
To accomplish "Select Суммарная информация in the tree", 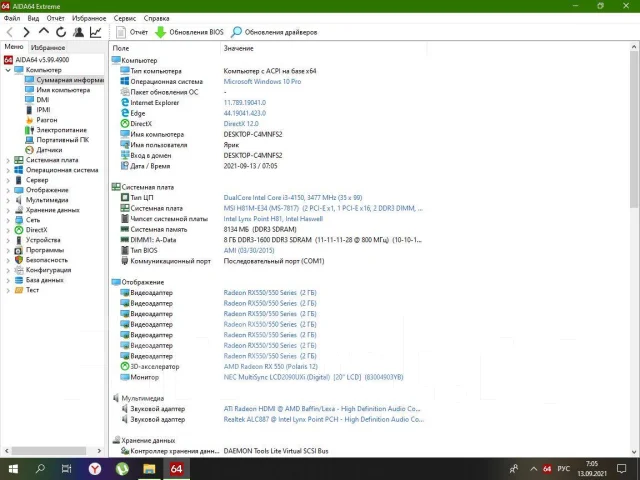I will click(x=64, y=80).
